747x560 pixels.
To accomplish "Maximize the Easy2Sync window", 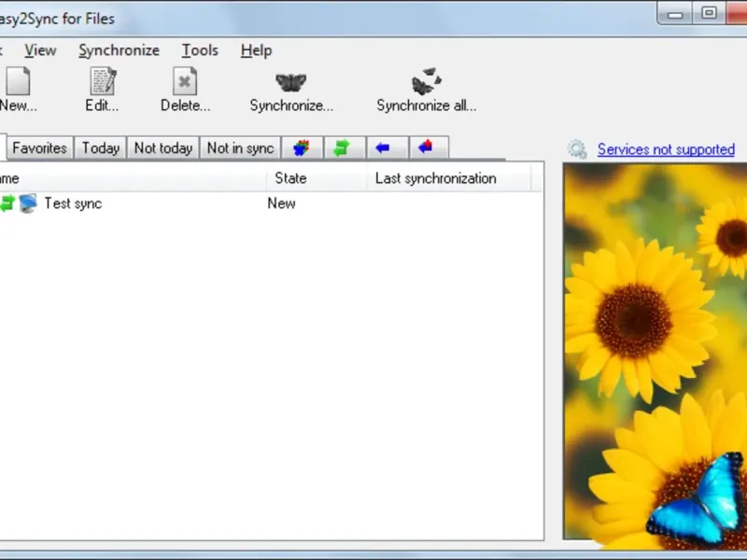I will 710,13.
